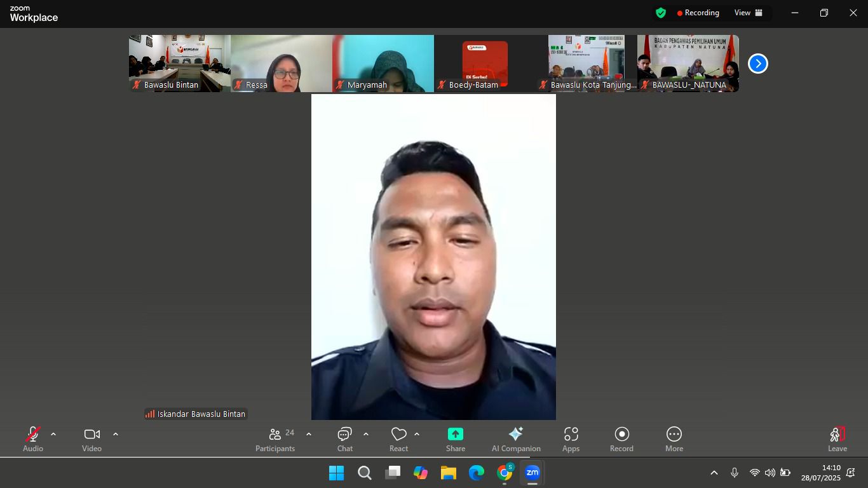Start your camera with the Video icon

click(92, 438)
